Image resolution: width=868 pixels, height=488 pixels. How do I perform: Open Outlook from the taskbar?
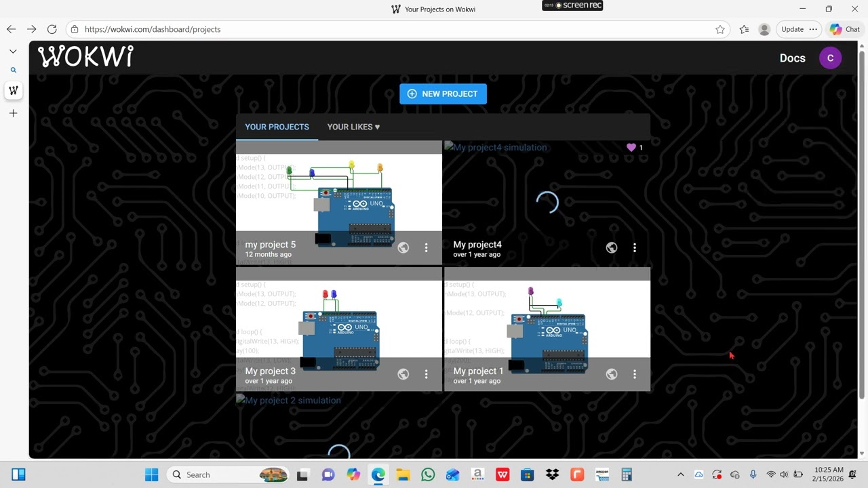(453, 474)
